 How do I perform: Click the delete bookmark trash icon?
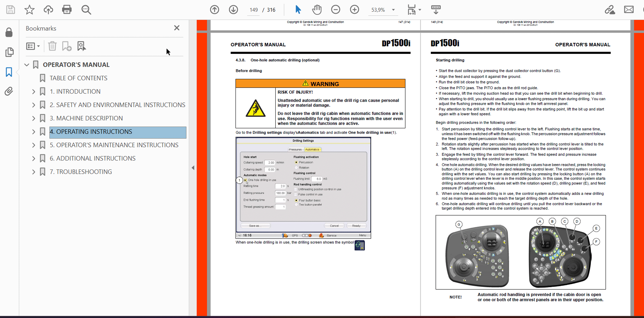(52, 46)
